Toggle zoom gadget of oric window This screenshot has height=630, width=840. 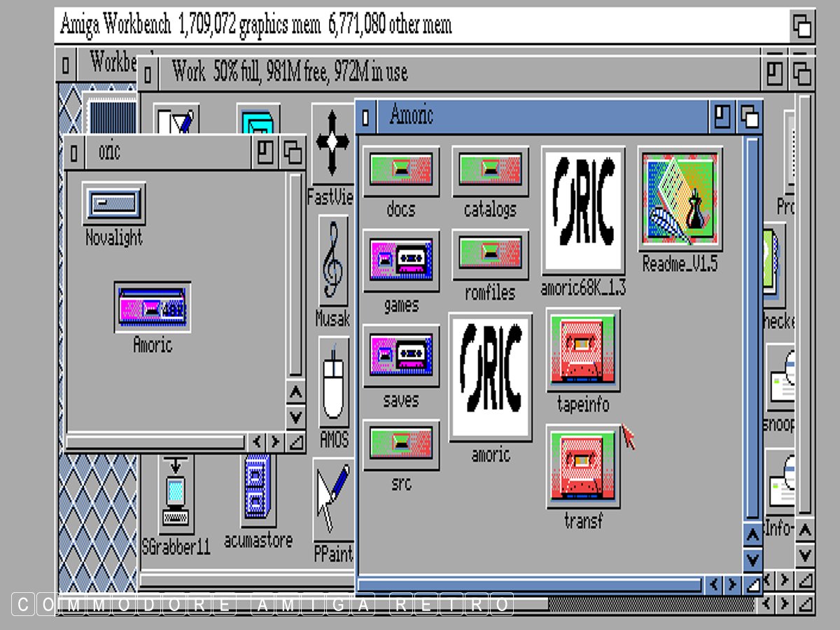click(265, 153)
